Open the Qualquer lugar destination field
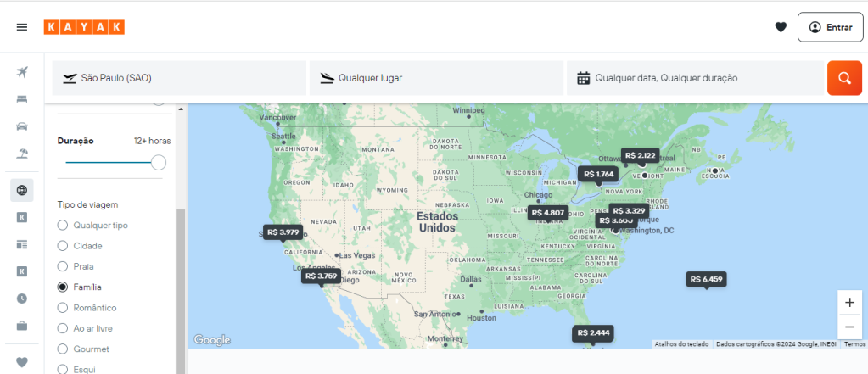The width and height of the screenshot is (868, 374). click(436, 78)
